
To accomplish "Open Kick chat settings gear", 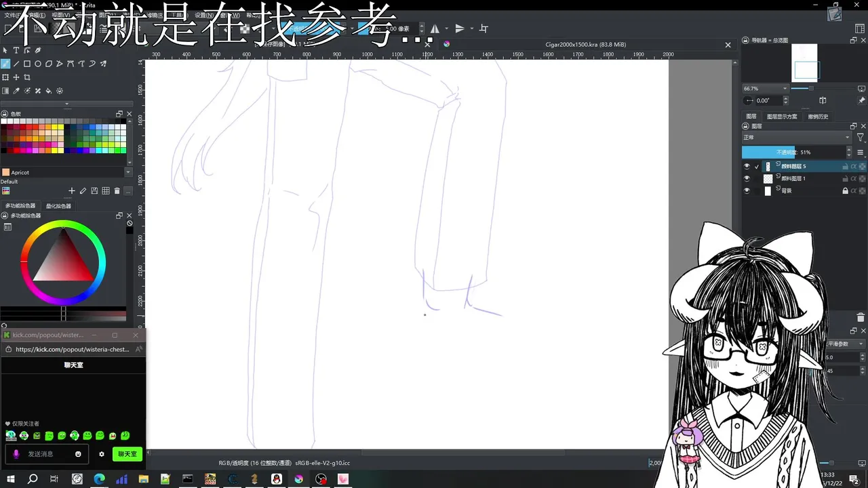I will 102,454.
